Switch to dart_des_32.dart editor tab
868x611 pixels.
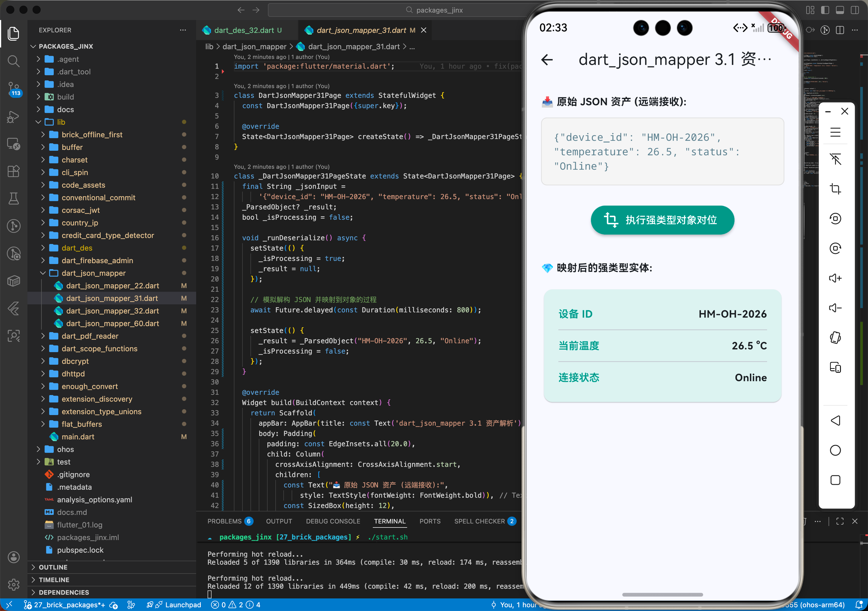[x=244, y=30]
